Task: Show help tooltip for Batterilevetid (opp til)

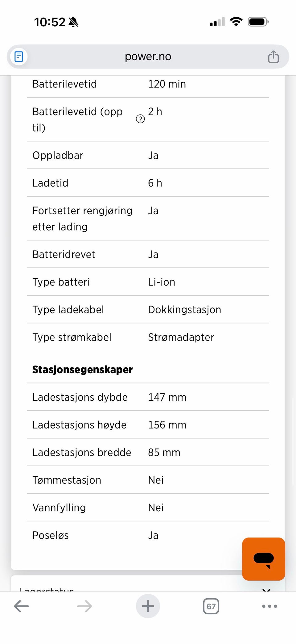Action: tap(140, 119)
